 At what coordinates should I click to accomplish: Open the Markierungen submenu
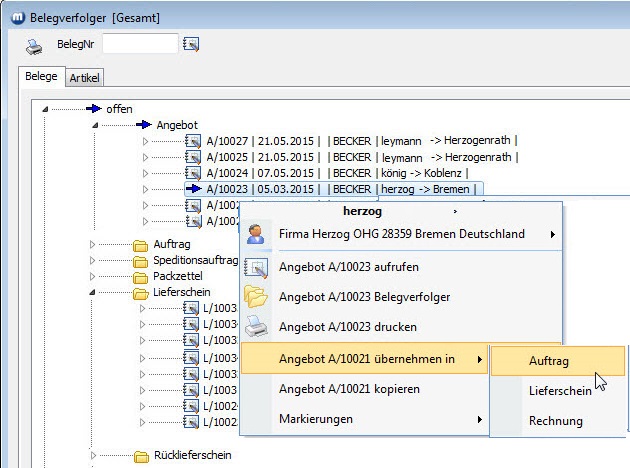click(x=365, y=419)
